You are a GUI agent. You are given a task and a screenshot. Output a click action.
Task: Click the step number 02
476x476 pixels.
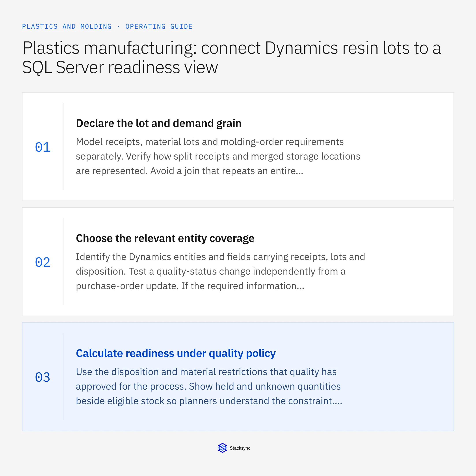[43, 262]
